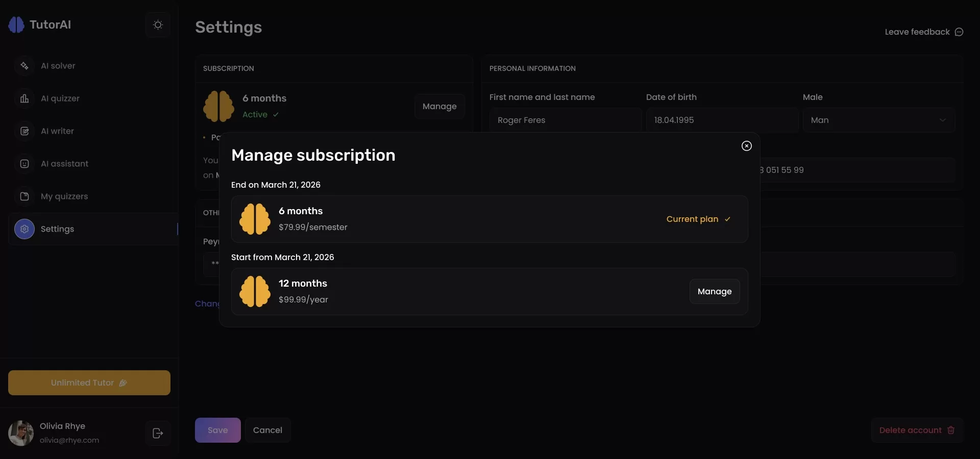980x459 pixels.
Task: Open AI quizzer from the sidebar
Action: click(60, 98)
